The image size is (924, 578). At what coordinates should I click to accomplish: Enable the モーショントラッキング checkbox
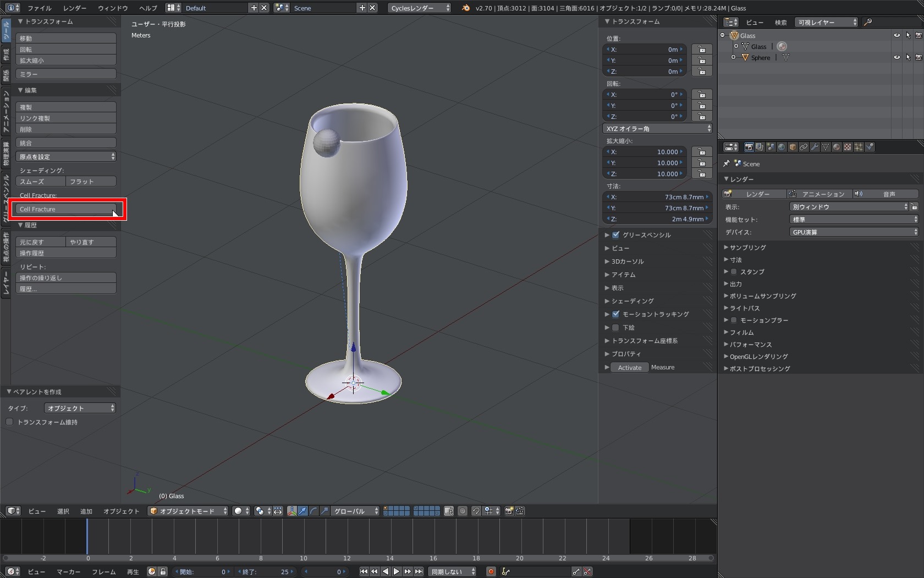(x=614, y=314)
